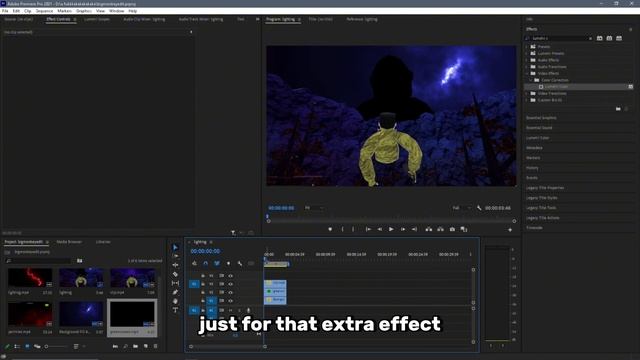Switch Project panel to List view
Screen dimensions: 640x360
tap(17, 346)
